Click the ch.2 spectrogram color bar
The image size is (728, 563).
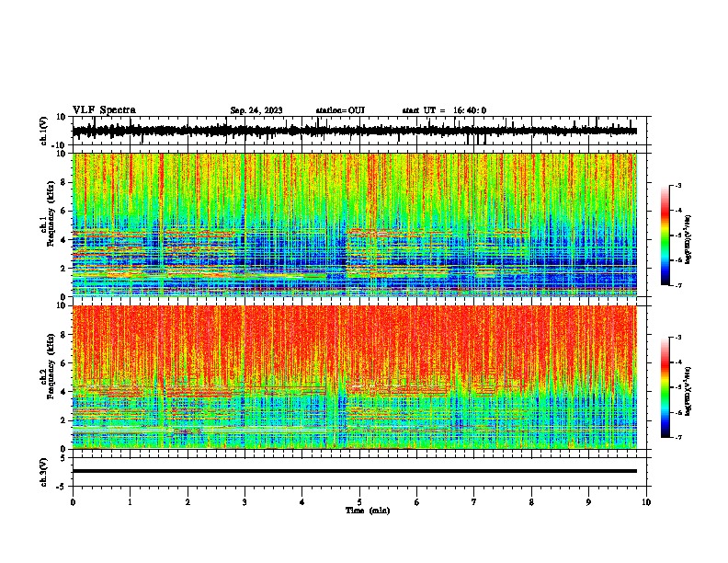(665, 387)
